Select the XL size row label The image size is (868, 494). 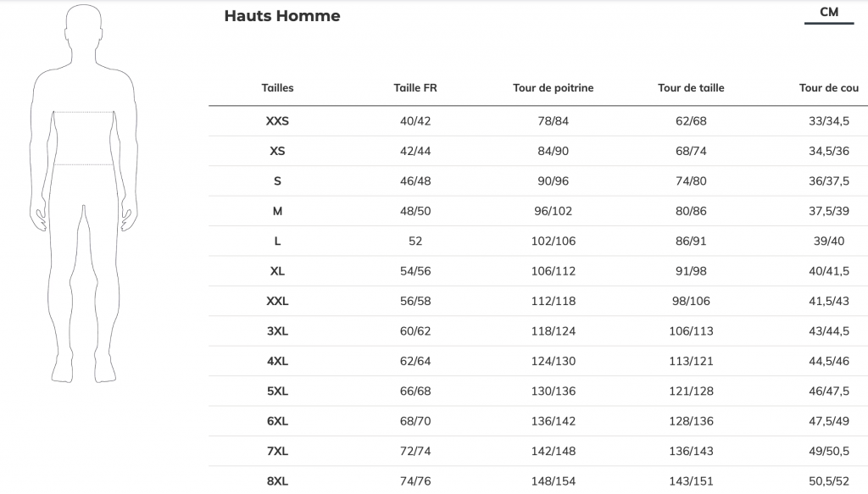click(x=277, y=271)
